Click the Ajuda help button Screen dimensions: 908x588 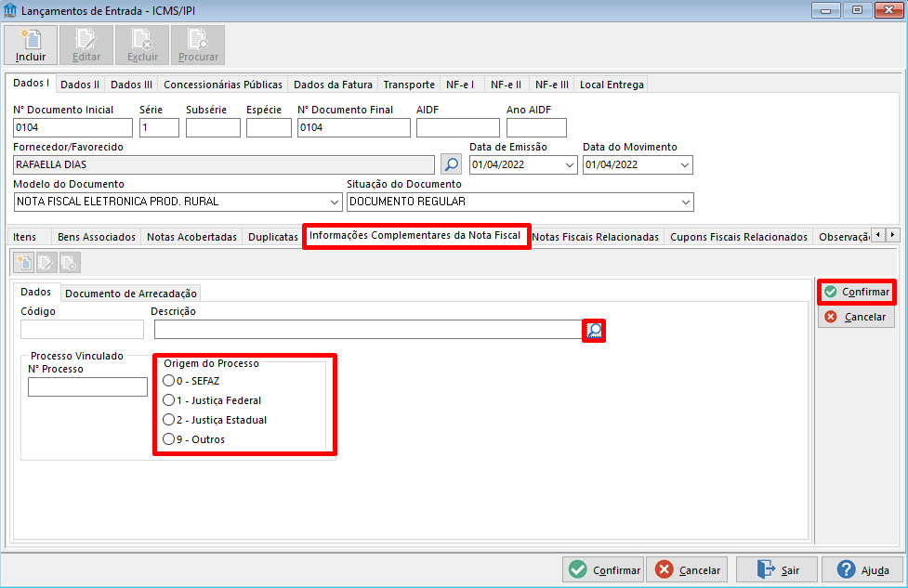(x=862, y=570)
